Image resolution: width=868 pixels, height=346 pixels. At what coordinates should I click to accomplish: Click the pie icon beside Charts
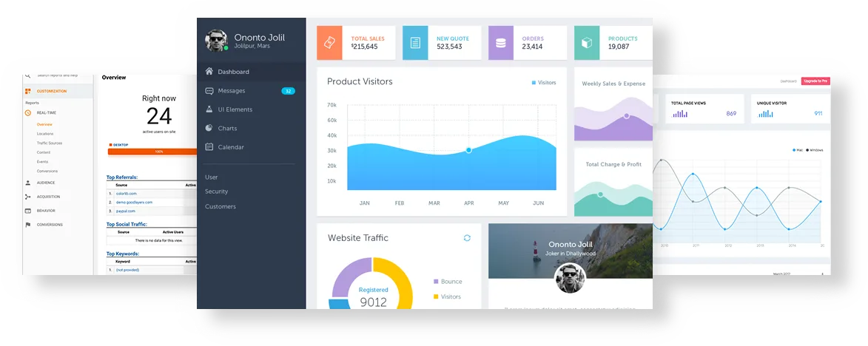tap(209, 128)
